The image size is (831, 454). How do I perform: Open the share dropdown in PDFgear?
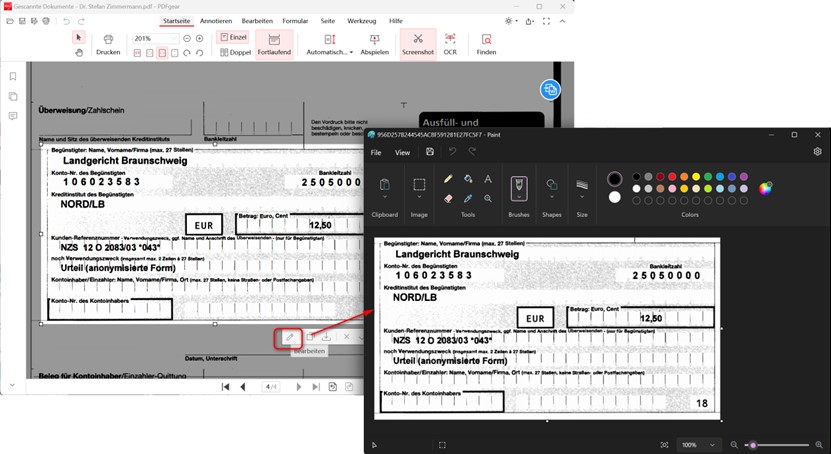(x=529, y=21)
